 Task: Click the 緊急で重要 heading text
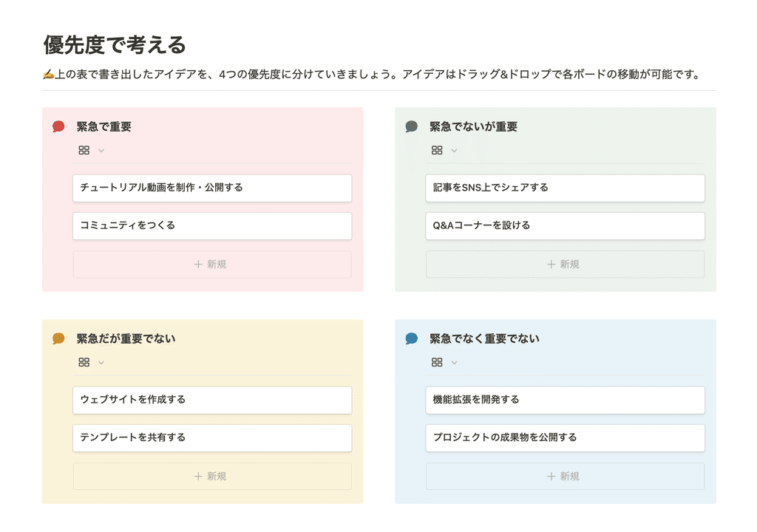point(103,127)
